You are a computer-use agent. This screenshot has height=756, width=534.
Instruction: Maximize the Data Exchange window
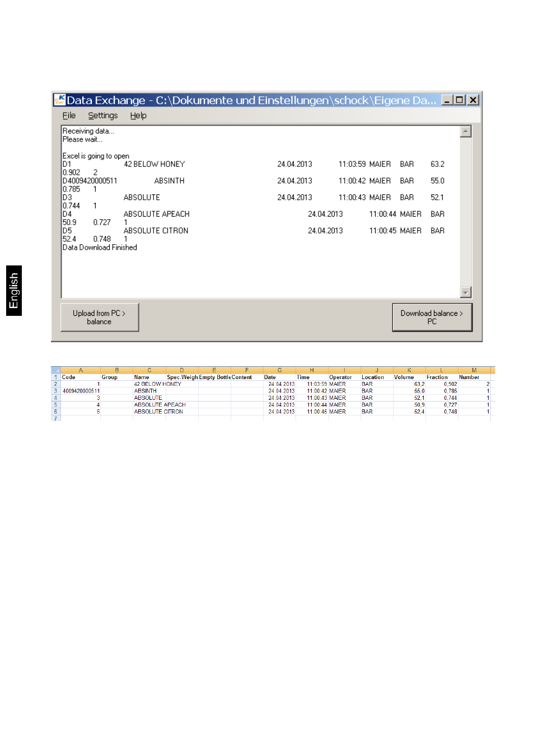pyautogui.click(x=460, y=100)
